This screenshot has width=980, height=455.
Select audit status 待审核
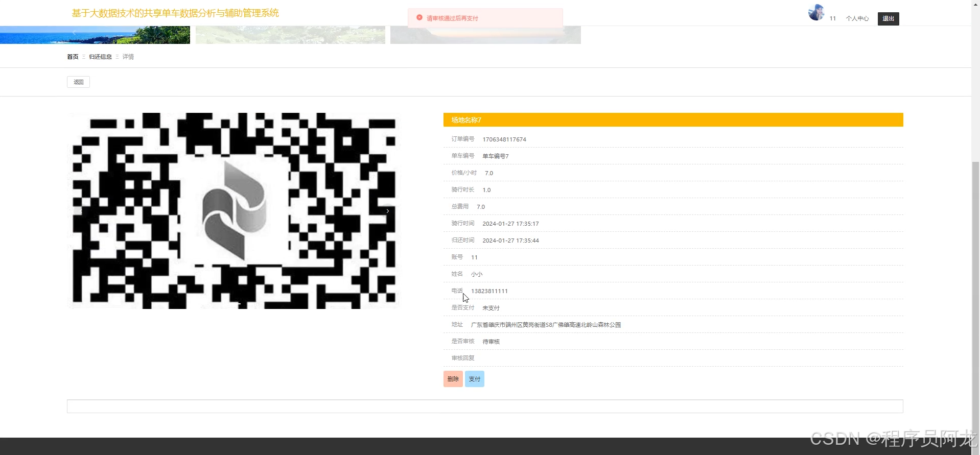tap(491, 342)
